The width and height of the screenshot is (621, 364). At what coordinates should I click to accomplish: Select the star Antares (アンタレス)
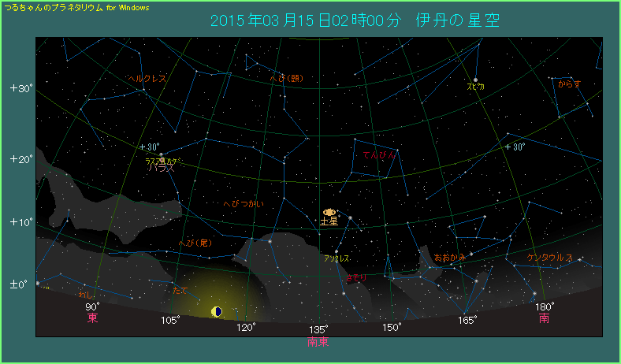click(x=337, y=251)
